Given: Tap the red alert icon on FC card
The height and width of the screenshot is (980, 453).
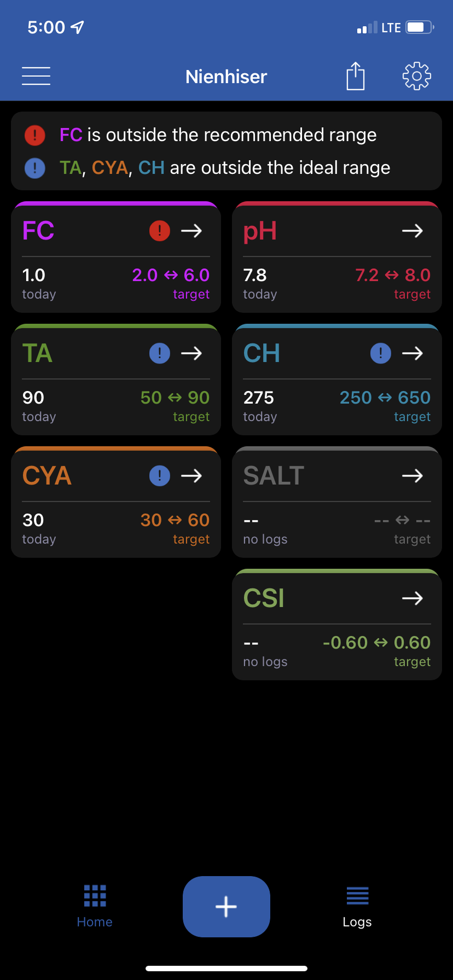Looking at the screenshot, I should click(x=160, y=231).
